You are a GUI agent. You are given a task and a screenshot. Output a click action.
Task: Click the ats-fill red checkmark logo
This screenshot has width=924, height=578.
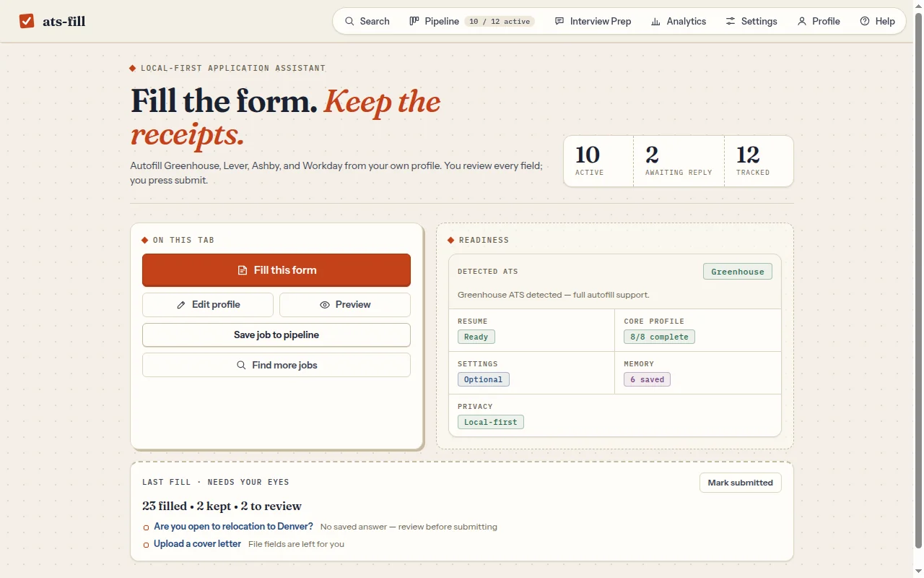[x=27, y=21]
